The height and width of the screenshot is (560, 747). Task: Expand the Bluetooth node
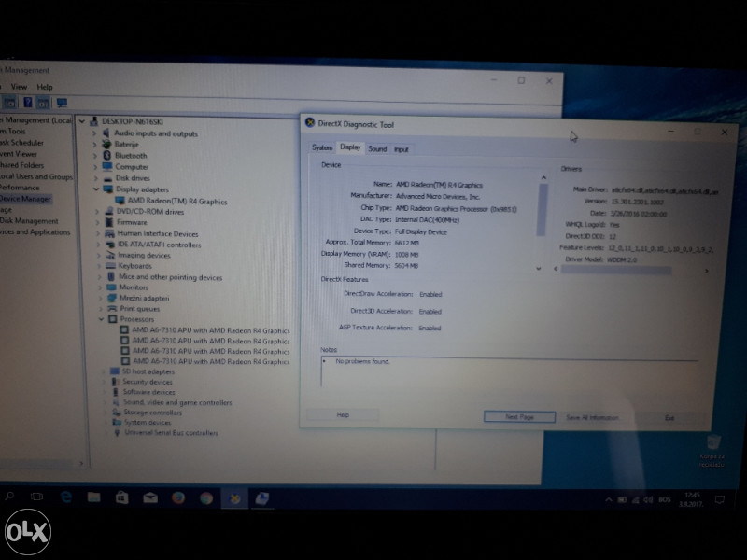[x=95, y=156]
